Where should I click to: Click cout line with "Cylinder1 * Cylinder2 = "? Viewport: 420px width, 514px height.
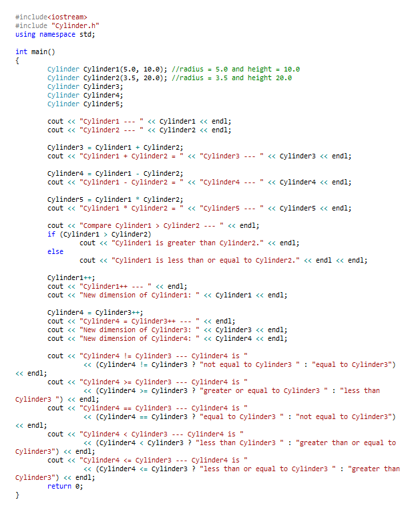tap(200, 208)
